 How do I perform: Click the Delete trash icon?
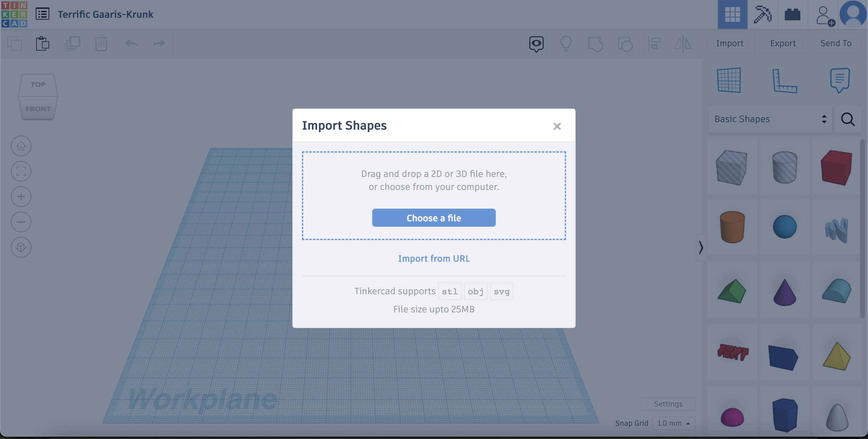[101, 43]
